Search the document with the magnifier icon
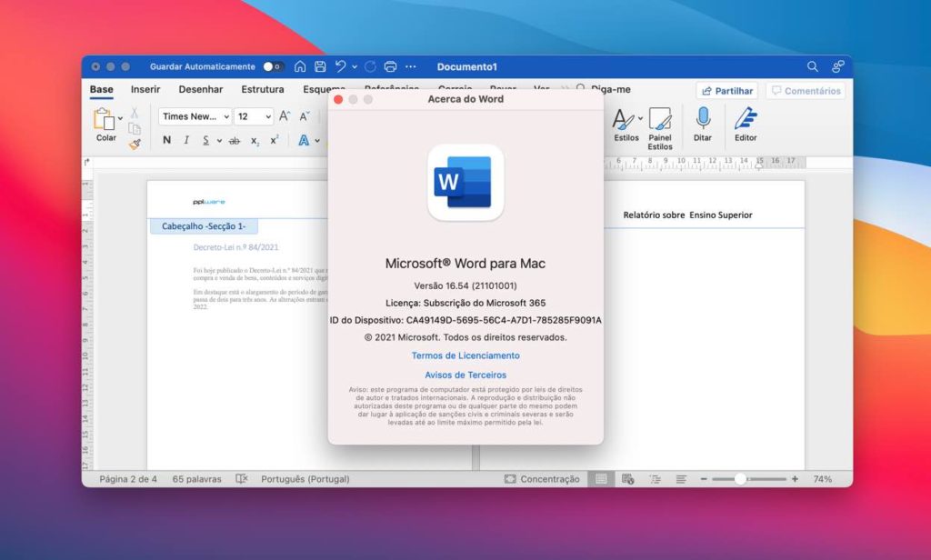This screenshot has width=931, height=560. (x=812, y=66)
